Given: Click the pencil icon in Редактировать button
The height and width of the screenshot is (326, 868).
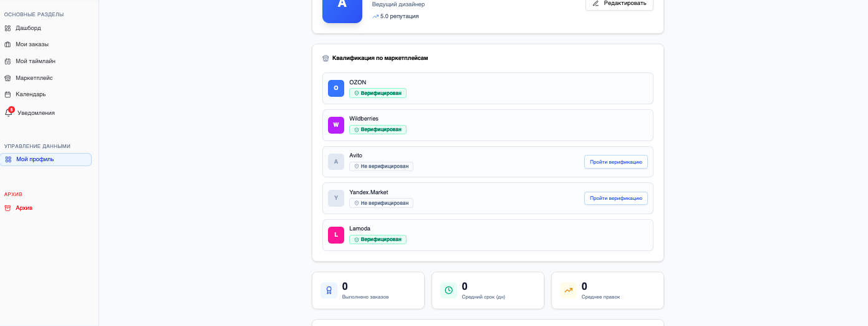Looking at the screenshot, I should click(596, 3).
